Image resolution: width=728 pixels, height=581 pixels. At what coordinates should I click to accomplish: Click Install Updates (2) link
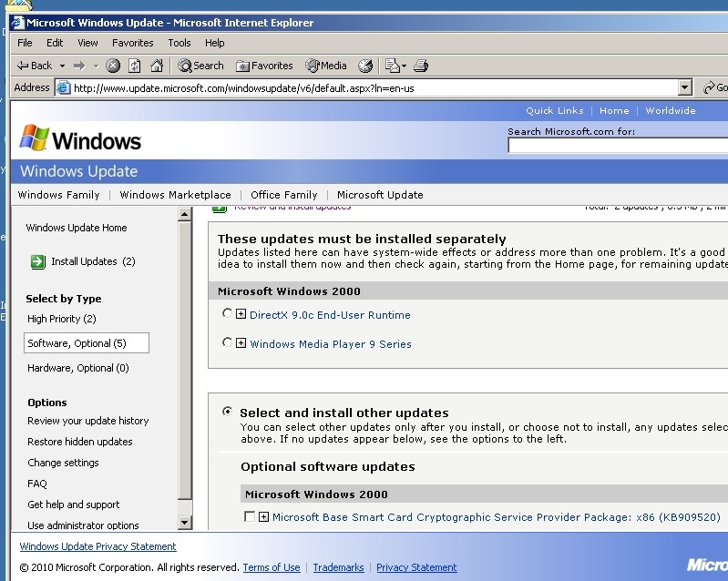[x=93, y=261]
